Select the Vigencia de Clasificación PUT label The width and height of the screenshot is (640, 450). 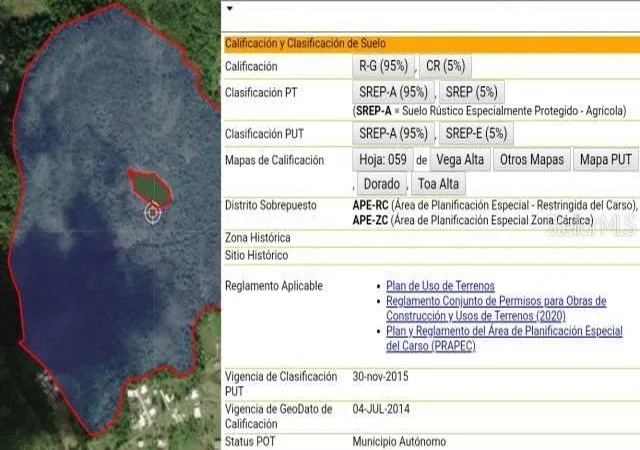(281, 384)
